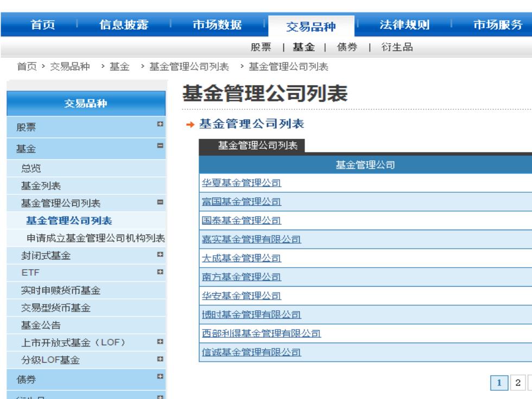Click the 基金管理公司列表 table tab
This screenshot has width=532, height=399.
click(252, 145)
